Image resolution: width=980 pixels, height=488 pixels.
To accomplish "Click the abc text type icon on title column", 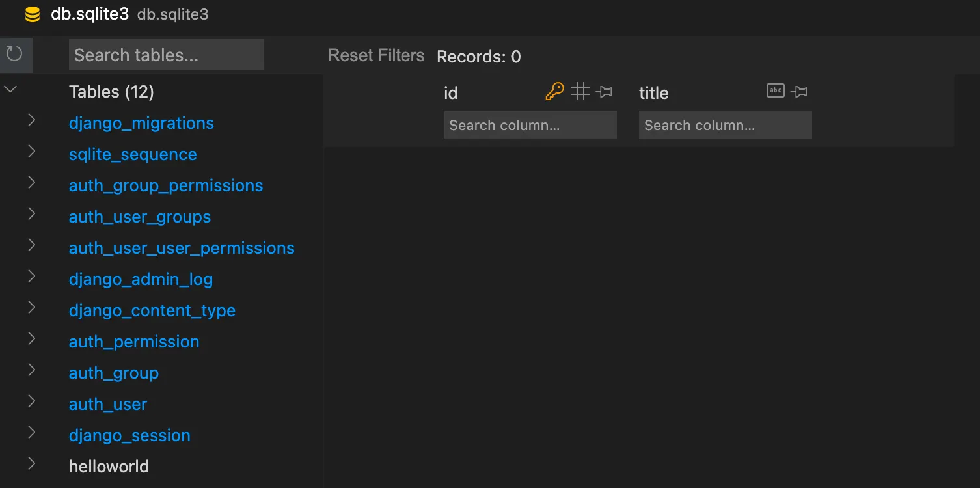I will pyautogui.click(x=776, y=91).
